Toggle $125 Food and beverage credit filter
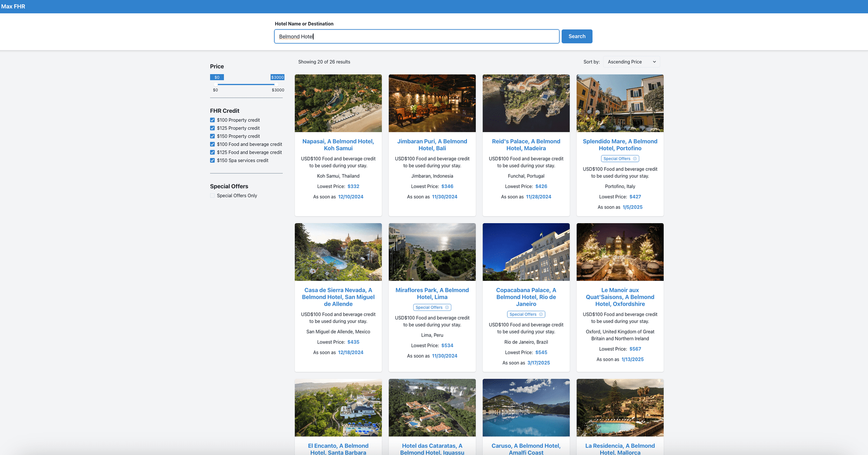 [213, 152]
